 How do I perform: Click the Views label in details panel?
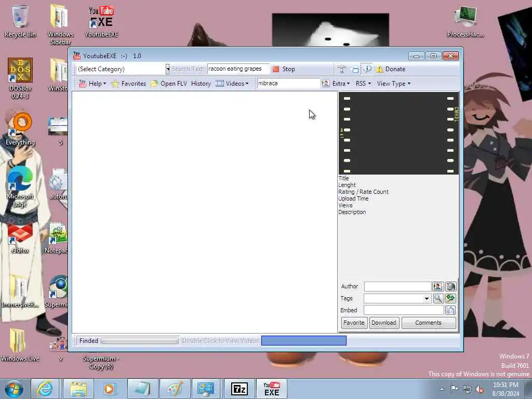(345, 205)
